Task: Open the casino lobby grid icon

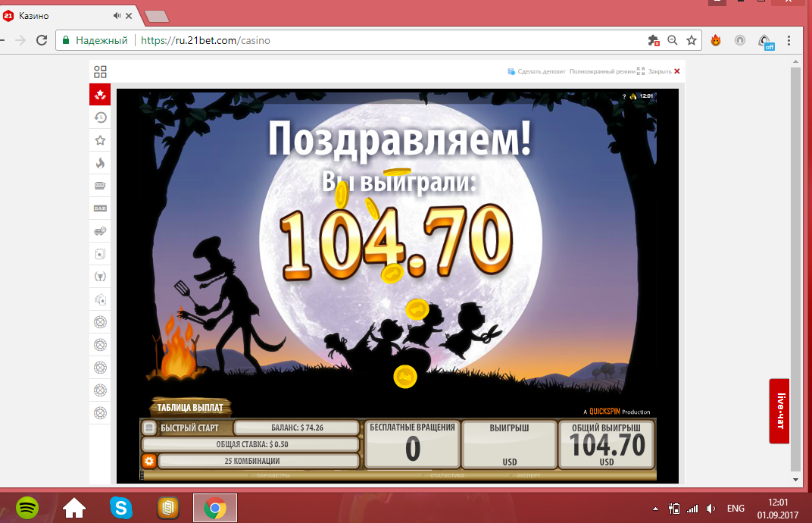Action: 100,71
